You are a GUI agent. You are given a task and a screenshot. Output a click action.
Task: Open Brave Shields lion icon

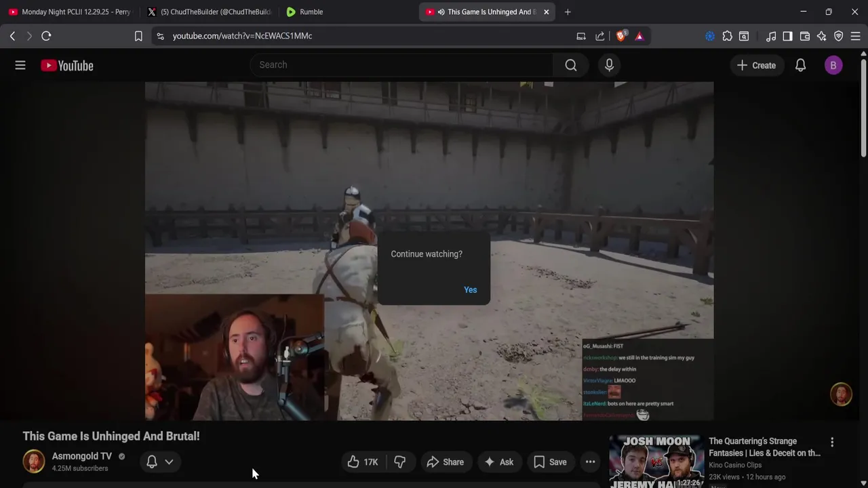[620, 36]
